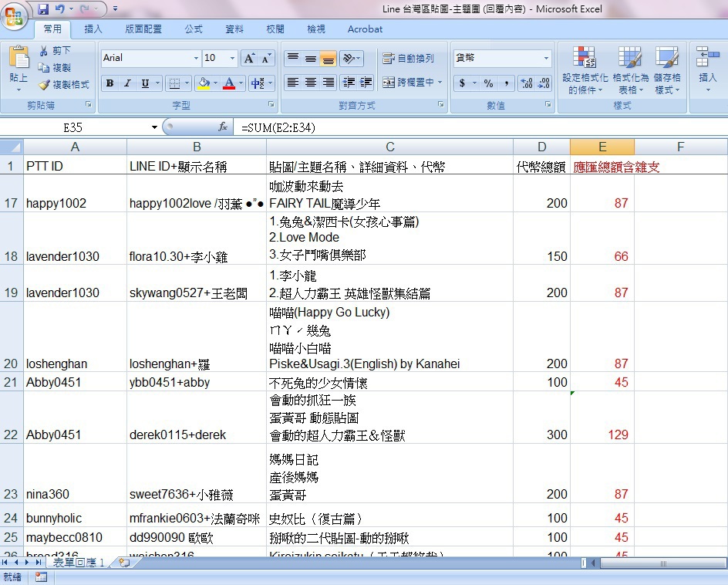Jump to the first sheet tab
Viewport: 728px width, 585px height.
click(5, 563)
